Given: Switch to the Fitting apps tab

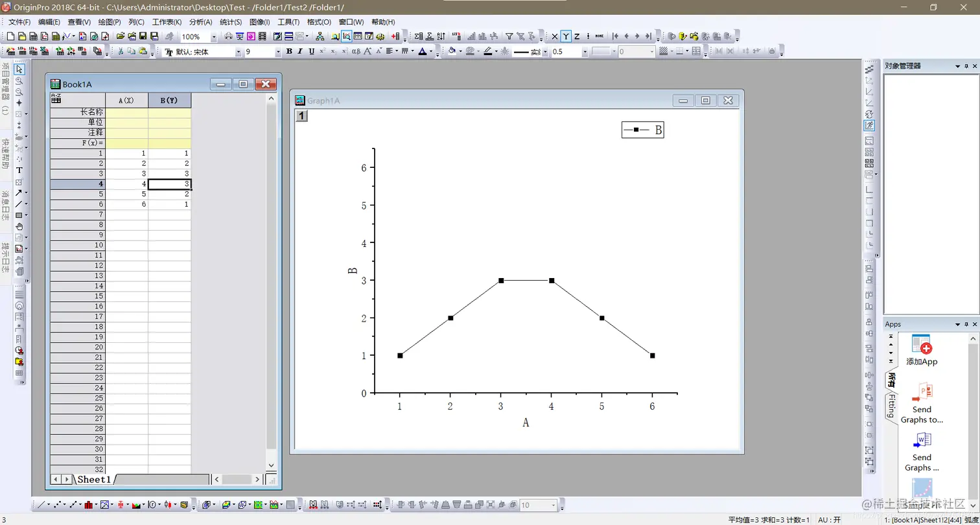Looking at the screenshot, I should 892,405.
